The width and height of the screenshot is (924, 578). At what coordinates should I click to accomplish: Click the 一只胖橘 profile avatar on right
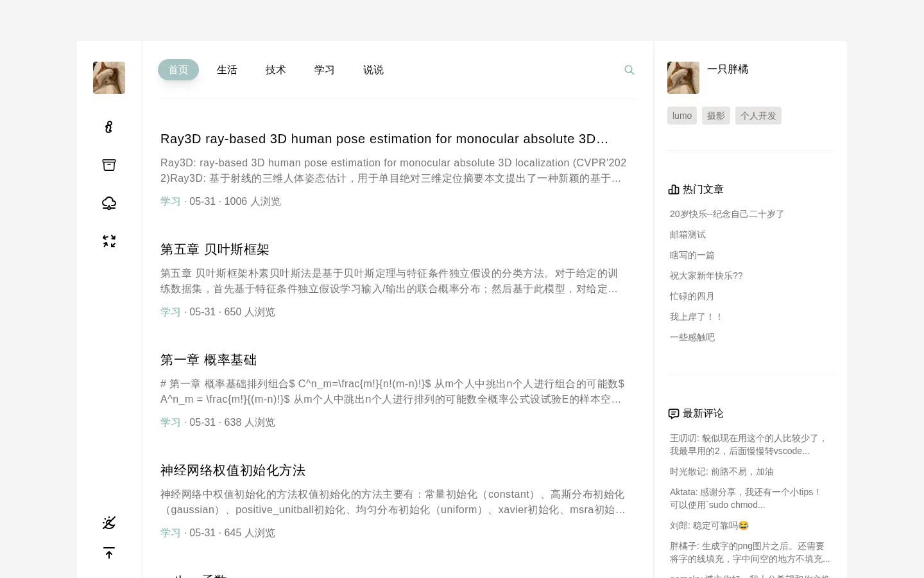[683, 78]
